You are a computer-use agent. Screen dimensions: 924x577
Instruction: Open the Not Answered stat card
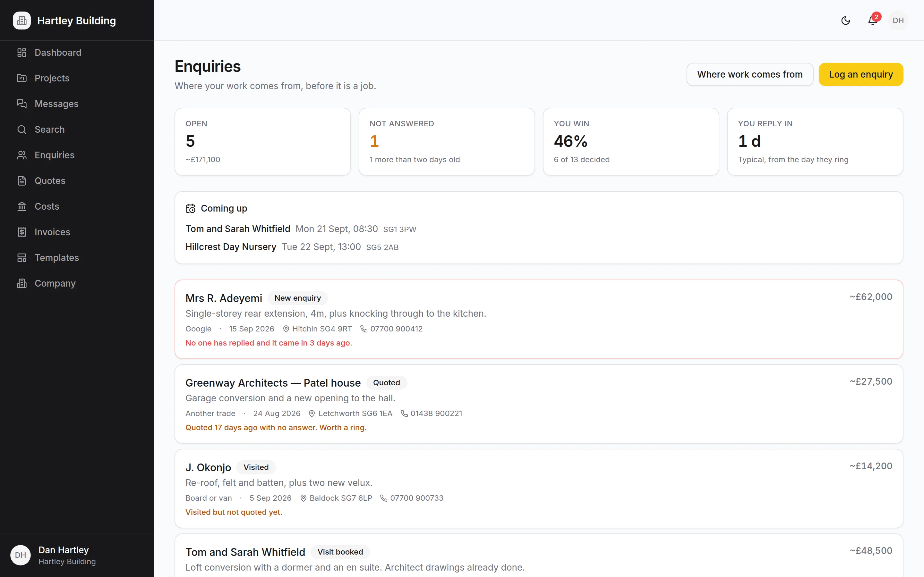pos(447,142)
